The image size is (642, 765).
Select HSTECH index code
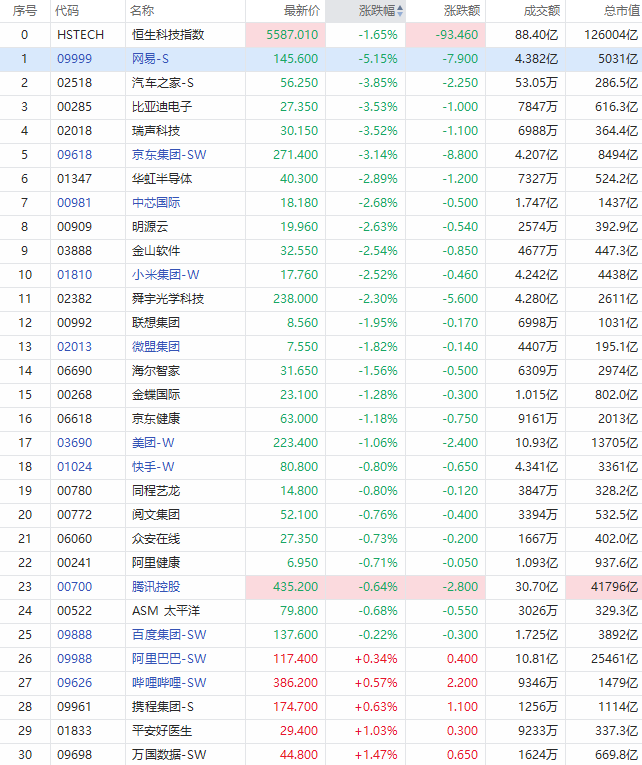coord(80,35)
